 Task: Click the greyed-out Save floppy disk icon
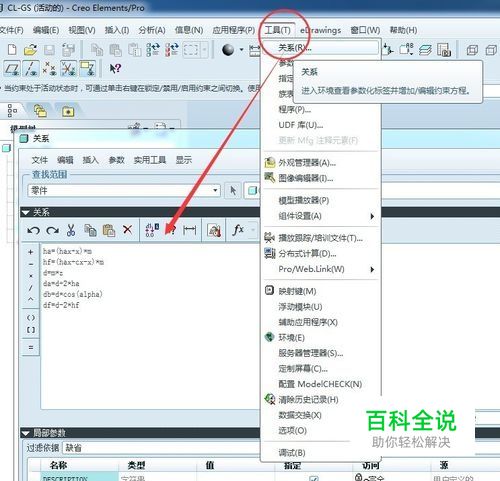(x=49, y=50)
